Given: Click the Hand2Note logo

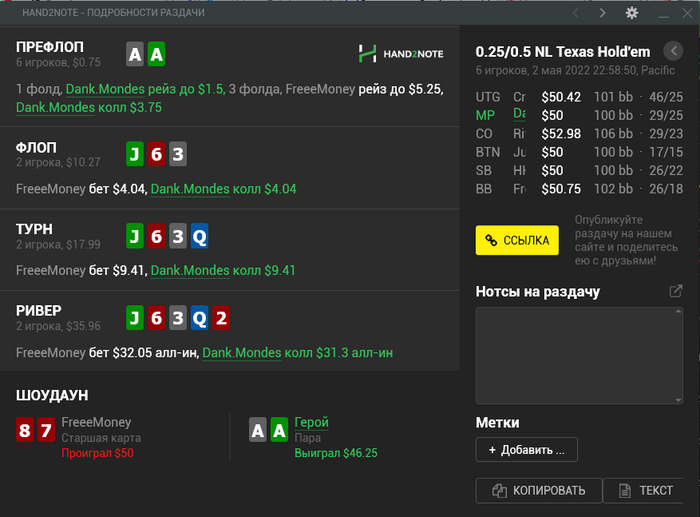Looking at the screenshot, I should click(x=401, y=54).
